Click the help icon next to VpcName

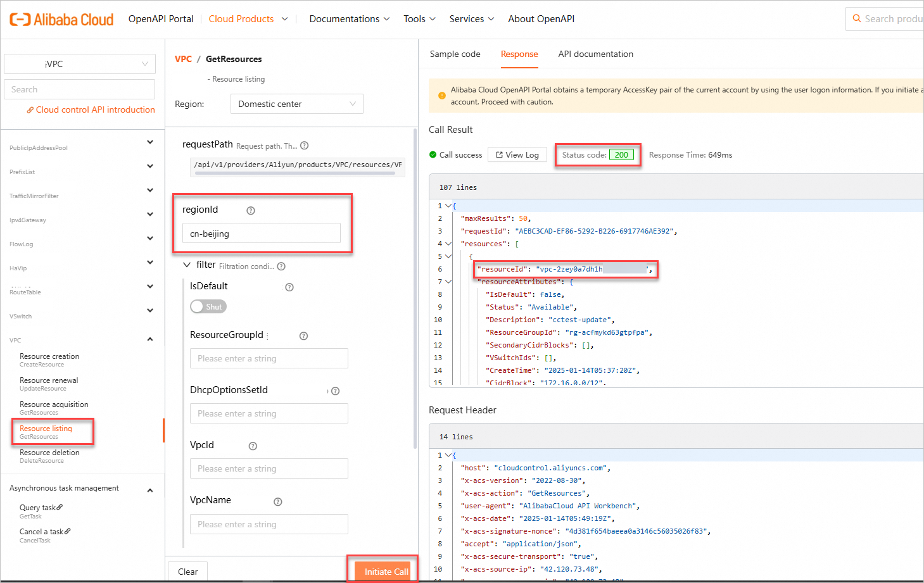[x=277, y=501]
